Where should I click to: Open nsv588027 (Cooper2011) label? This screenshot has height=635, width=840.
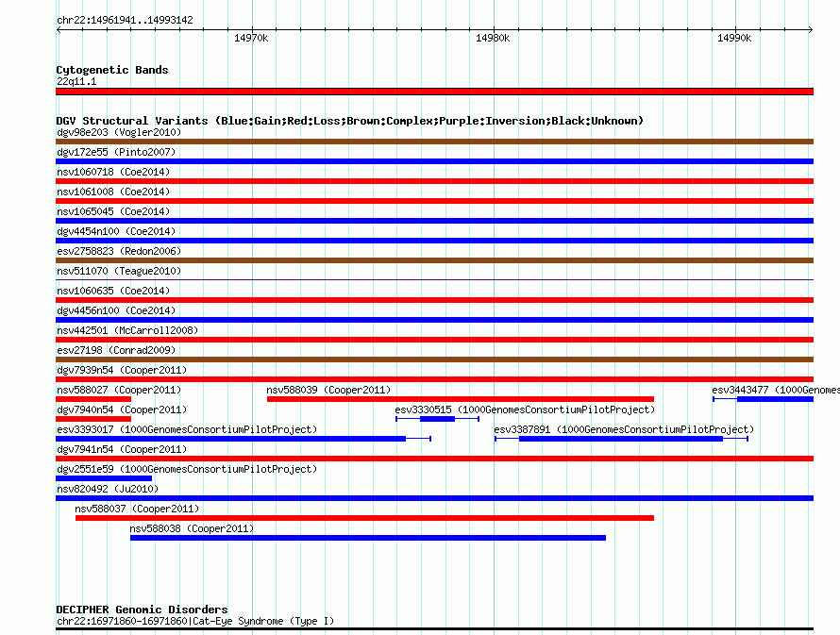pos(119,390)
